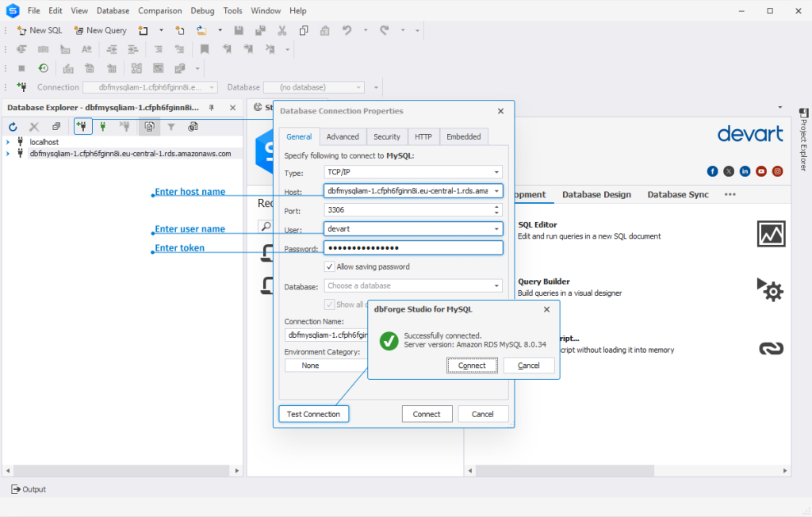Viewport: 812px width, 517px height.
Task: Click the green execution history clock icon
Action: coord(44,68)
